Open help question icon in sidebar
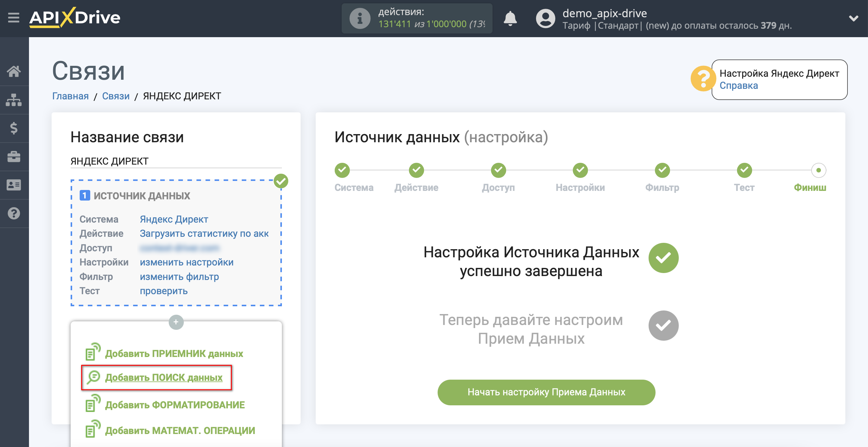868x447 pixels. tap(14, 214)
